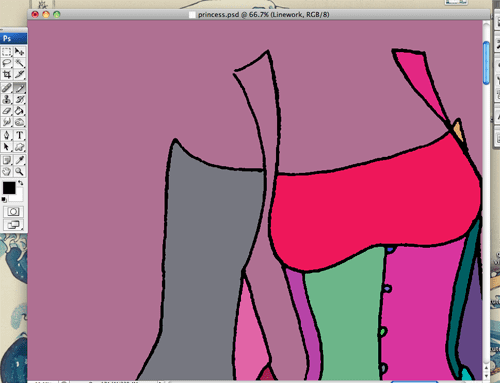Swap foreground and background colors

pyautogui.click(x=20, y=183)
